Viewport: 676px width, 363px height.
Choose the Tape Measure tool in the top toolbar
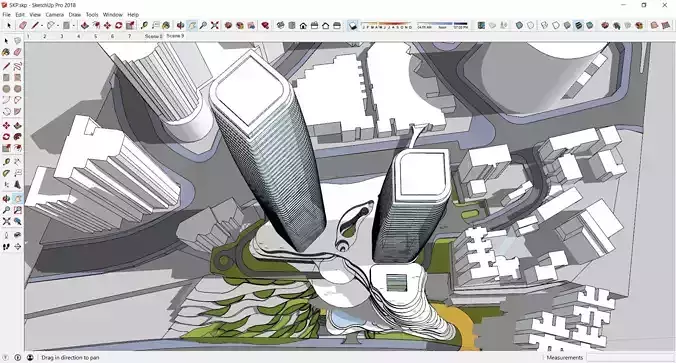coord(144,25)
